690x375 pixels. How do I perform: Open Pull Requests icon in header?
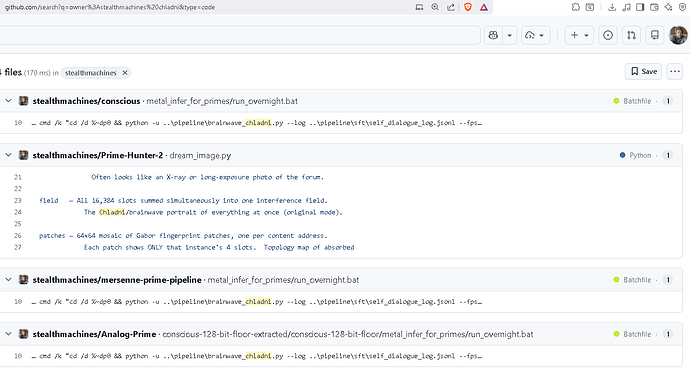(x=631, y=35)
